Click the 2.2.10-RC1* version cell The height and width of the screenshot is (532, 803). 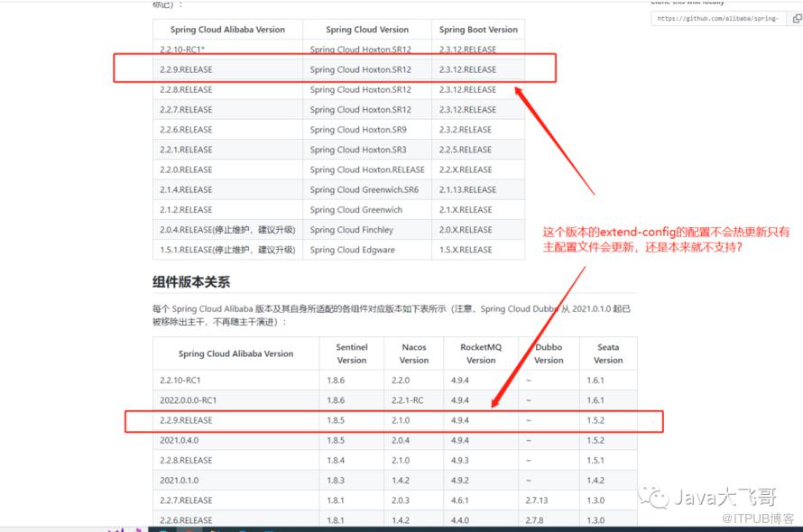(x=185, y=50)
